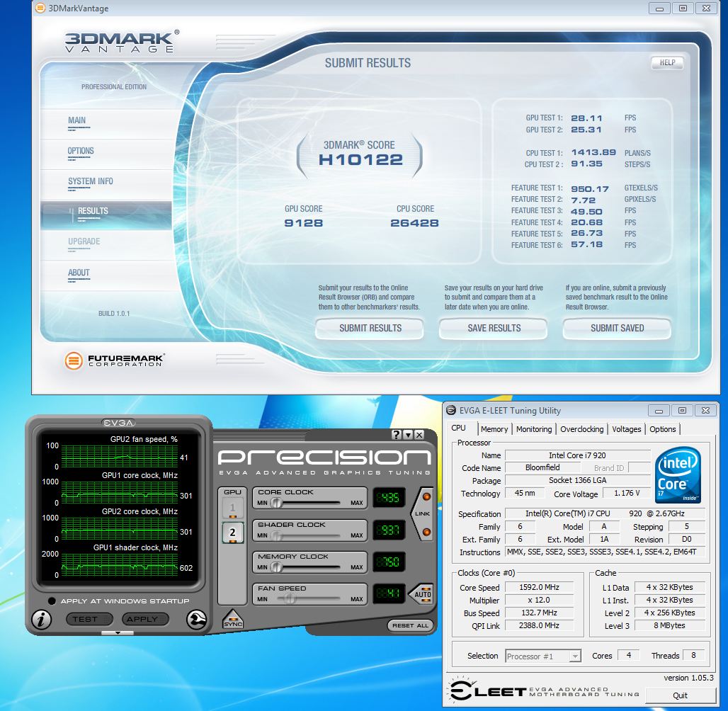Open the UPGRADE section
Screen dimensions: 728x711
(106, 245)
